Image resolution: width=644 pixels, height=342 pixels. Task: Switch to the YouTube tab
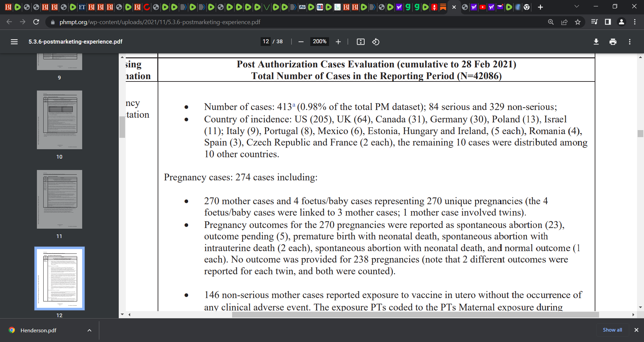482,7
